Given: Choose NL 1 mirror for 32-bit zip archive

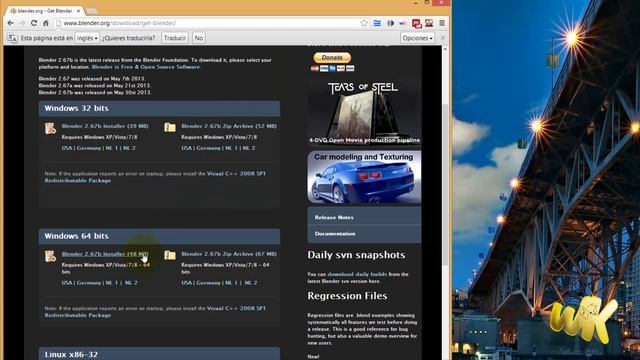Looking at the screenshot, I should [231, 148].
